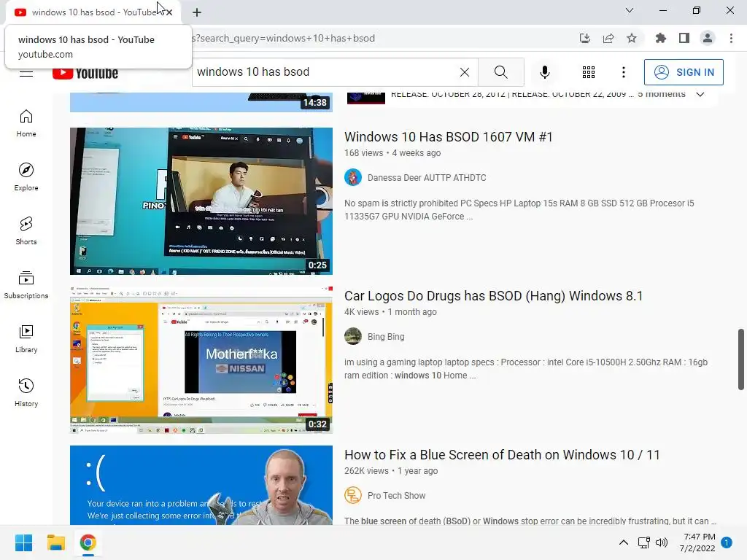Play the 0:32 Car Logos thumbnail
Screen dimensions: 747x560
(201, 360)
